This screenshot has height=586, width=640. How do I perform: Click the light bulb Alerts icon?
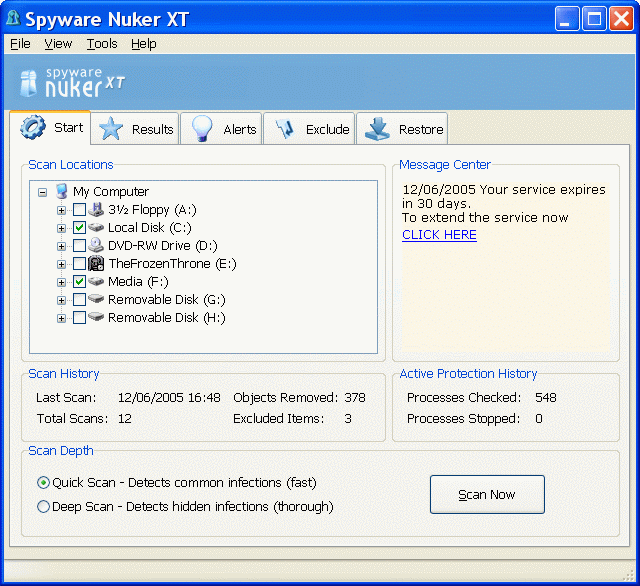202,129
